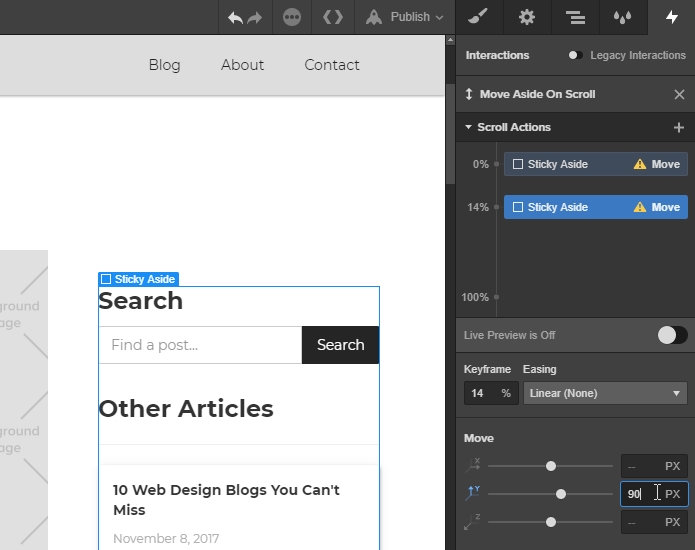The height and width of the screenshot is (550, 695).
Task: Switch to the Interactions lightning panel
Action: coord(672,17)
